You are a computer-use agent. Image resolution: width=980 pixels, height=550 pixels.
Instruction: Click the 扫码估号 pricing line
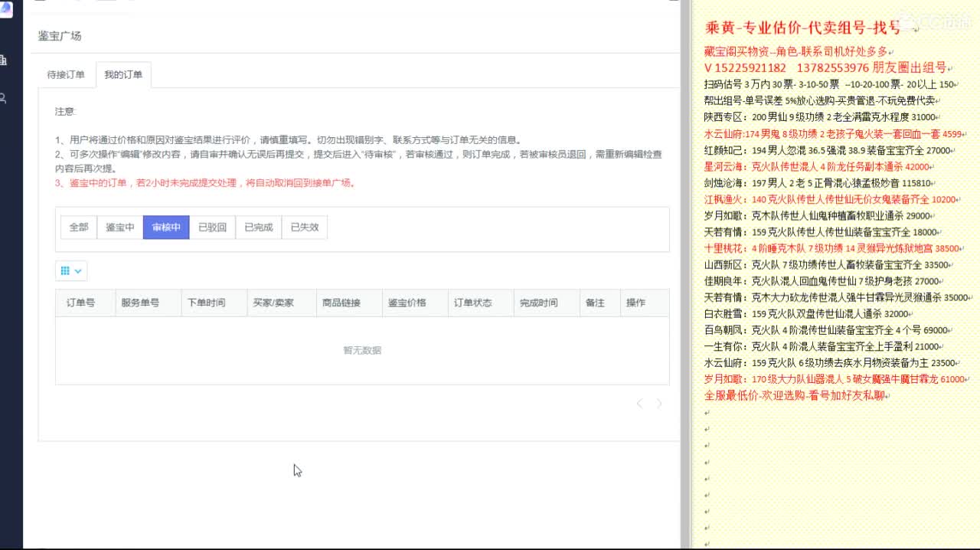point(829,84)
